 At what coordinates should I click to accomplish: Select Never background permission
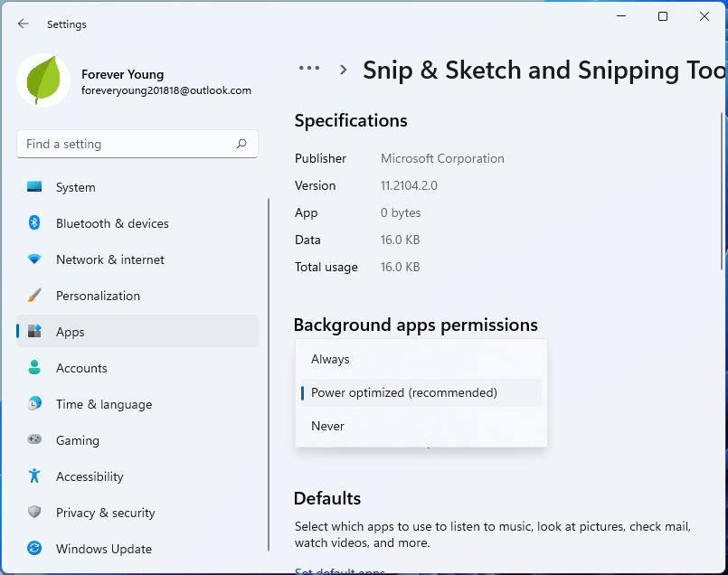421,426
